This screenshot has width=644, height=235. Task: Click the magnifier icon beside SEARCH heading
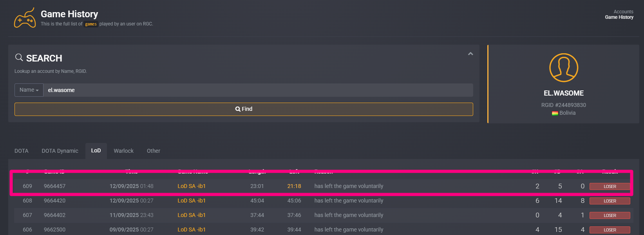pos(19,58)
